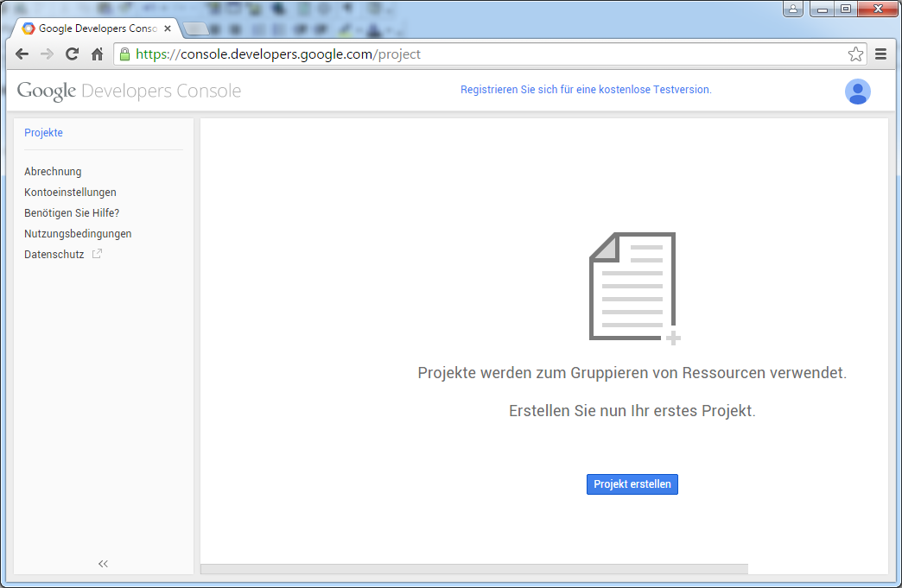The height and width of the screenshot is (588, 902).
Task: Bookmark page with the star icon
Action: (855, 54)
